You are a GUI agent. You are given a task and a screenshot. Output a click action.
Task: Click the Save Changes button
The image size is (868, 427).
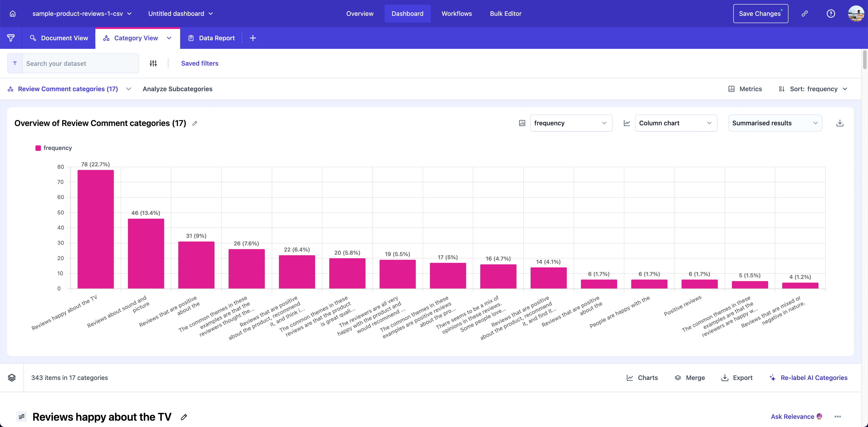[x=760, y=14]
